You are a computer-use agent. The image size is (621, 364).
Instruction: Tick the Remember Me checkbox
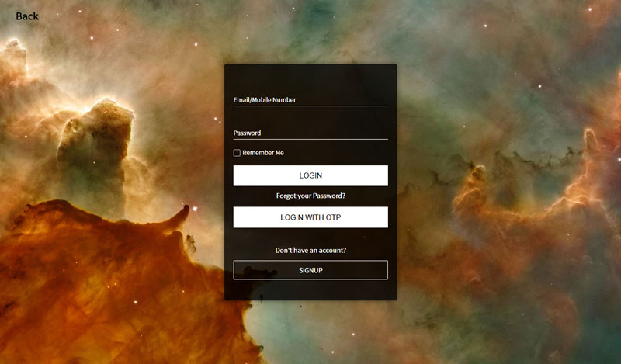pyautogui.click(x=237, y=152)
